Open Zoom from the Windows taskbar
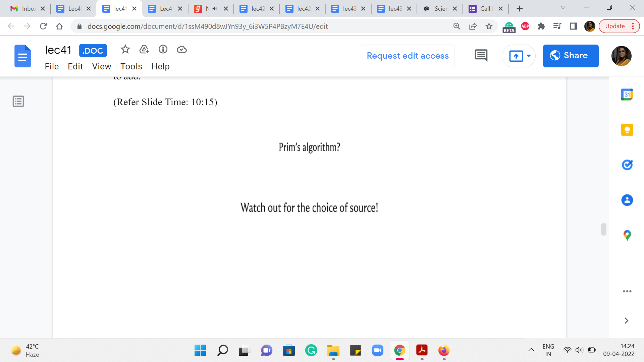 click(377, 351)
